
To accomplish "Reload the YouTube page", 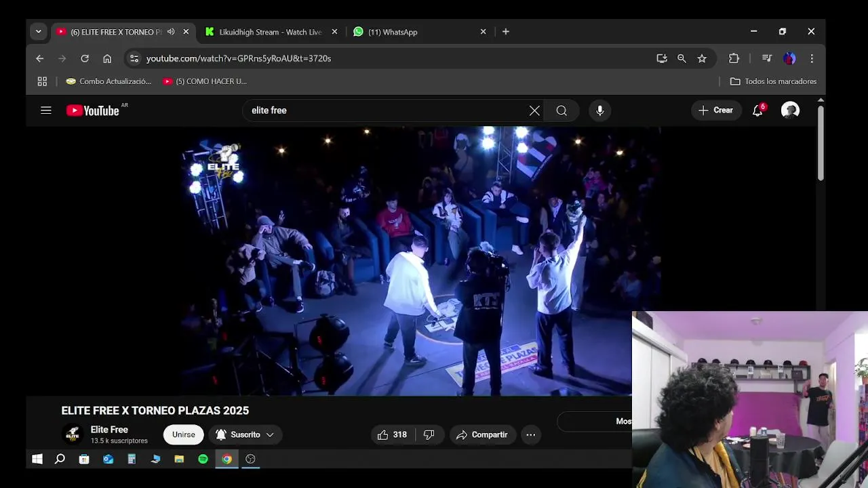I will tap(85, 58).
